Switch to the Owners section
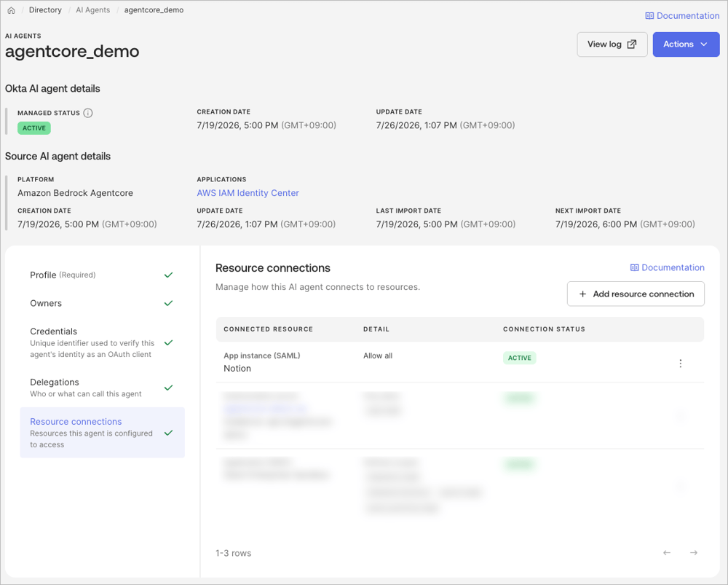 102,303
